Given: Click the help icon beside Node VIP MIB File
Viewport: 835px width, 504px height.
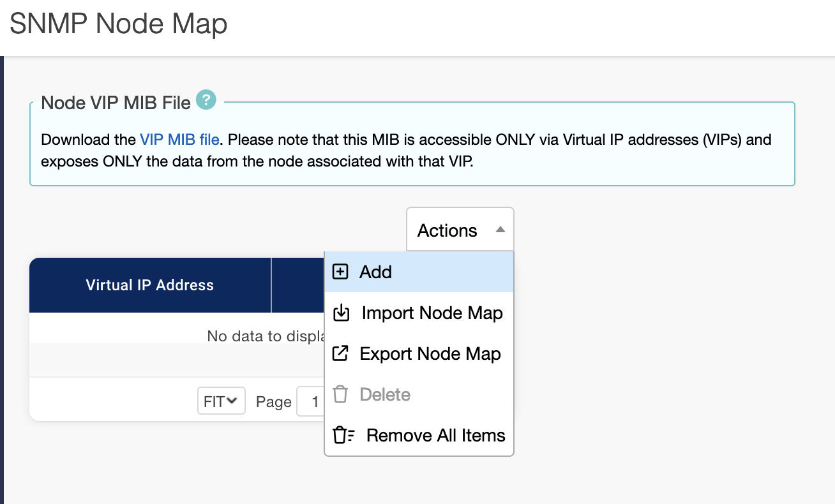Looking at the screenshot, I should [206, 100].
